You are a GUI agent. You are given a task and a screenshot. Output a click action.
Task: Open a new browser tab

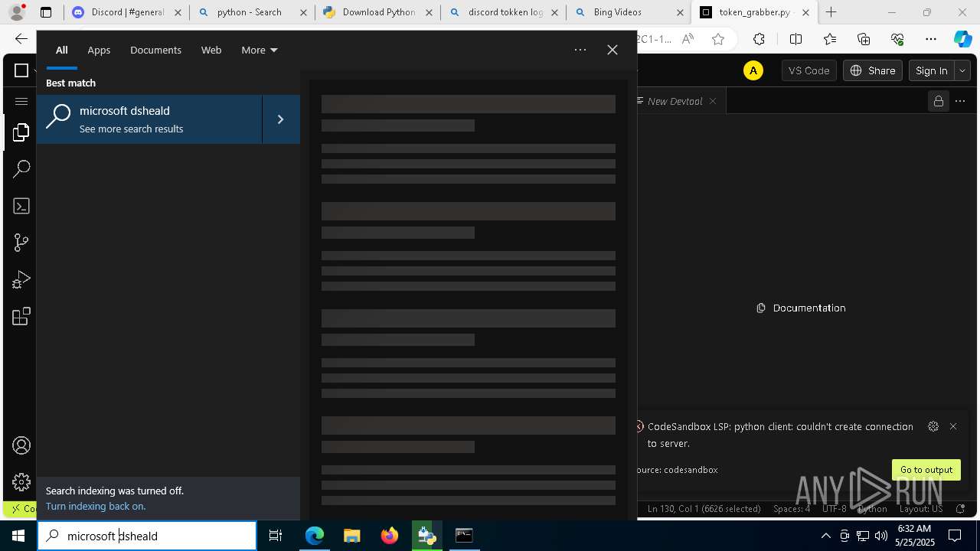(x=831, y=12)
